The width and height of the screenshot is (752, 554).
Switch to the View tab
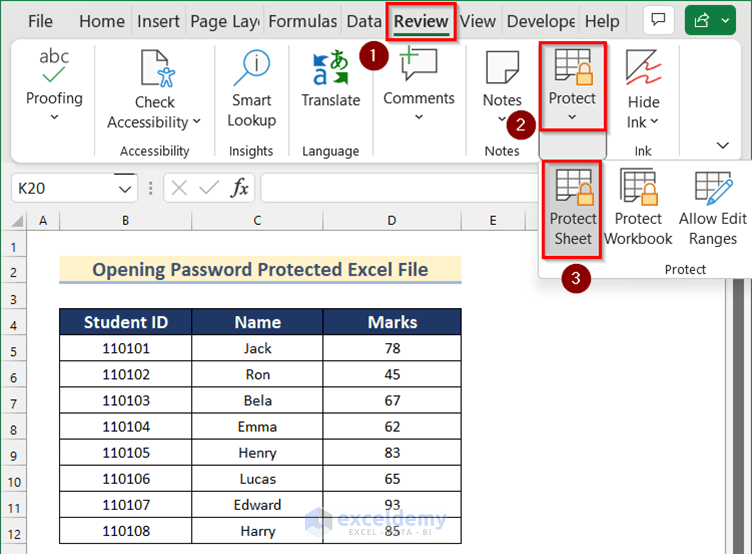pos(478,21)
